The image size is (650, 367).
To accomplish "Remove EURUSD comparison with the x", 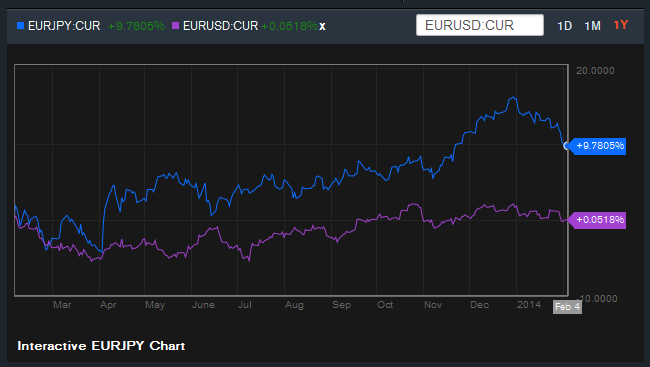I will 322,27.
